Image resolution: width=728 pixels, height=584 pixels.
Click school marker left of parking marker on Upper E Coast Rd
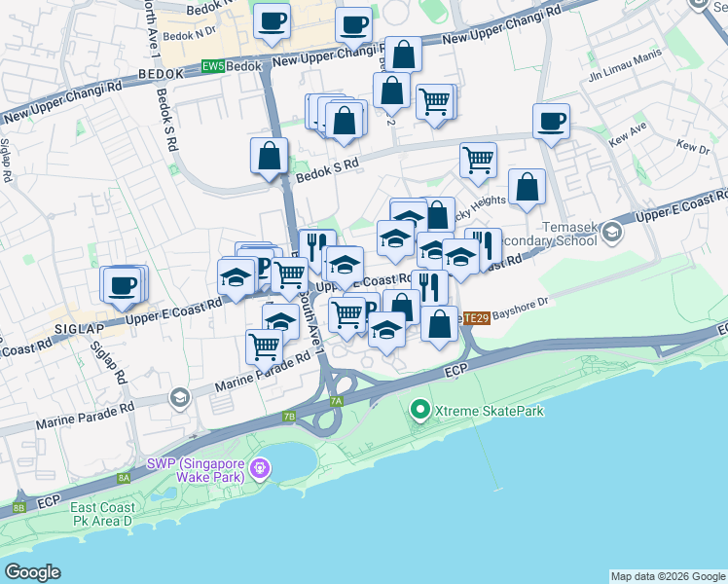(x=236, y=277)
